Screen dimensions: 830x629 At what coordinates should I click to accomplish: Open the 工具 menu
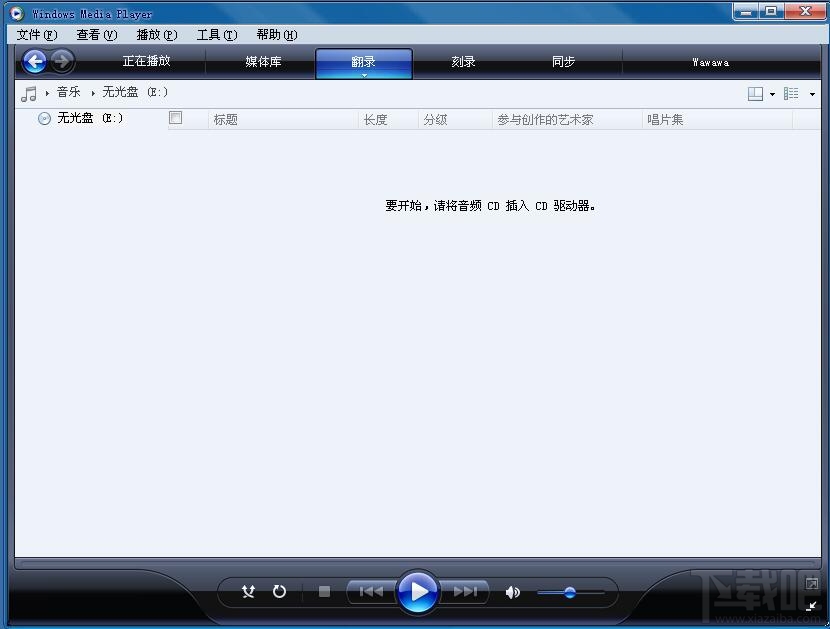(x=214, y=34)
